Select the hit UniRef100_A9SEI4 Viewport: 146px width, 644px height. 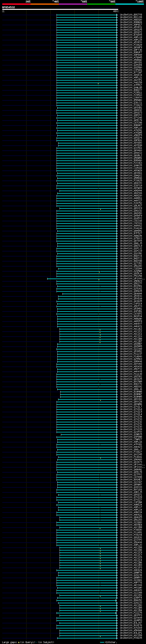pos(131,75)
